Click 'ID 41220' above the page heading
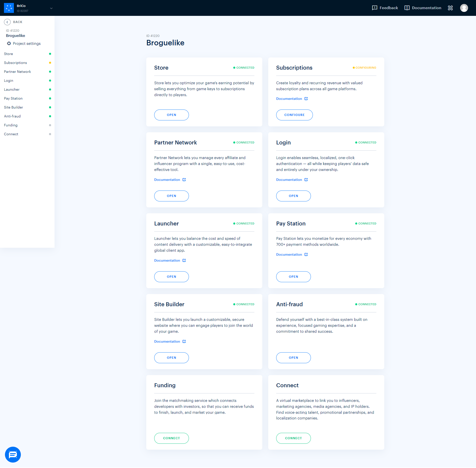This screenshot has height=468, width=476. (x=153, y=36)
